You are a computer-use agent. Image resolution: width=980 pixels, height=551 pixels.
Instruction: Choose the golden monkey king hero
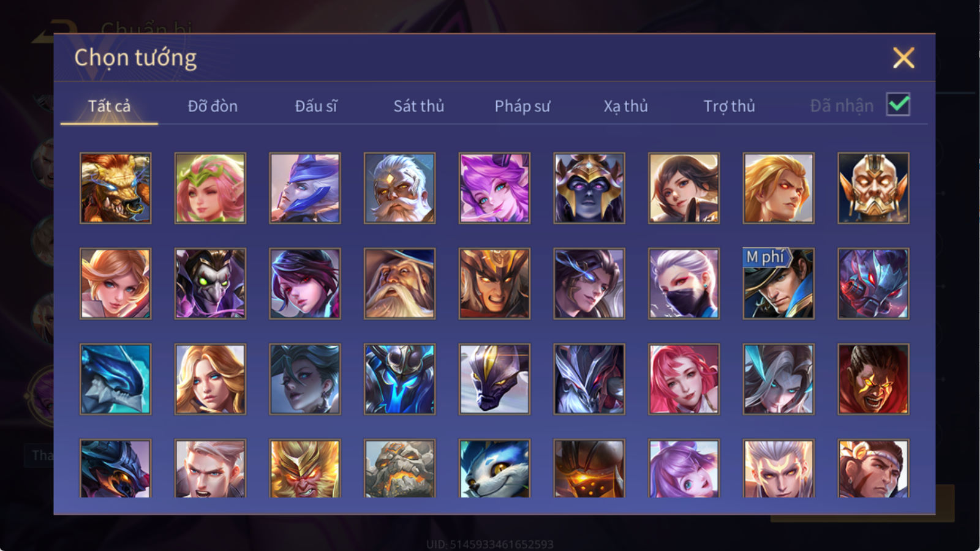click(305, 468)
